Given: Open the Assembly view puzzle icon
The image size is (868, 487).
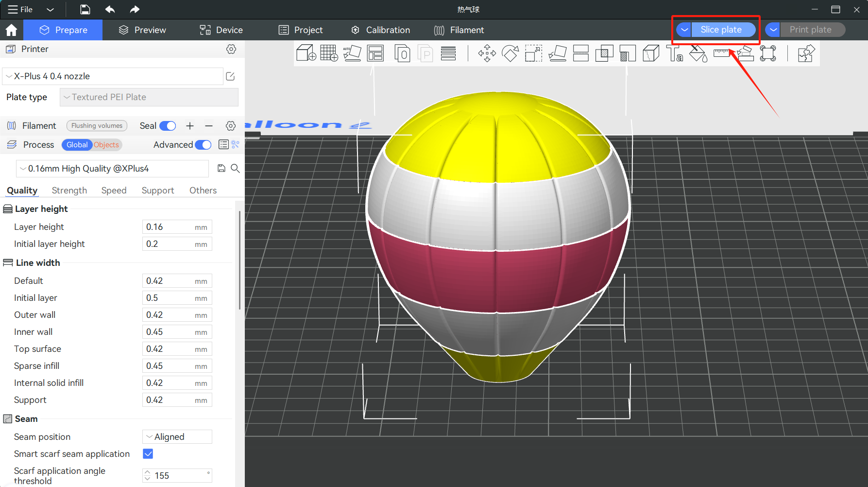Looking at the screenshot, I should (806, 53).
